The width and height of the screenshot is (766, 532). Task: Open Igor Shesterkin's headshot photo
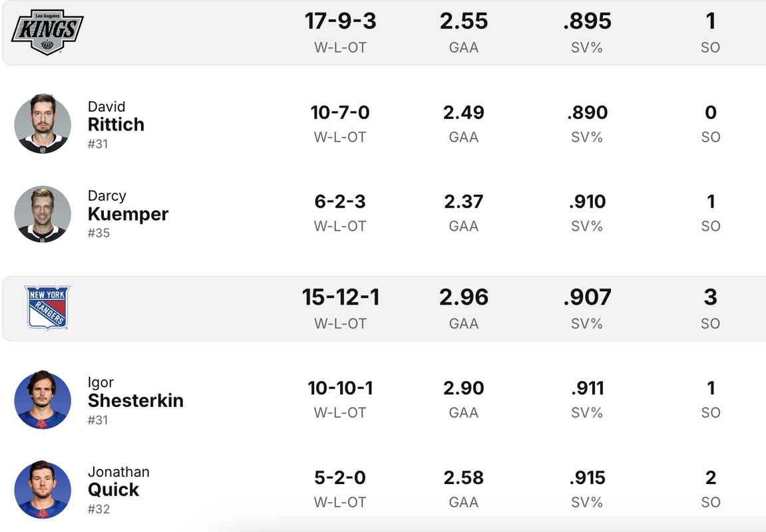point(43,400)
